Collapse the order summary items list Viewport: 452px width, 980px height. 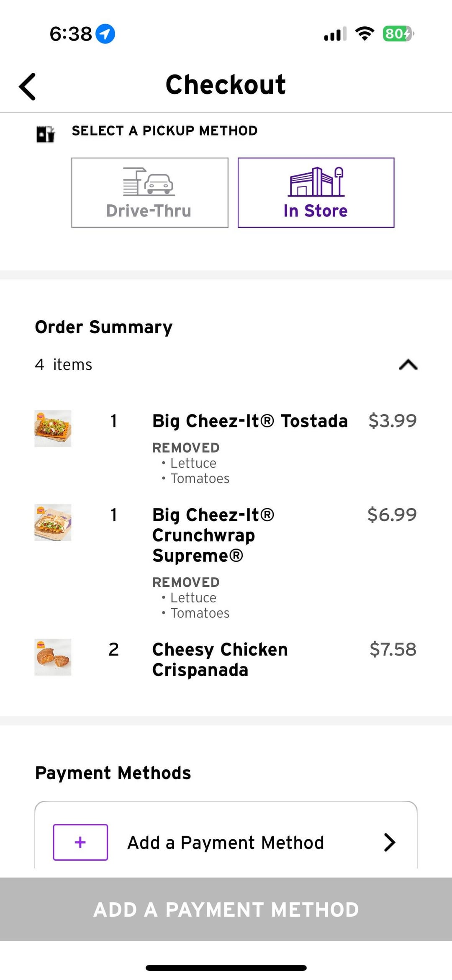pos(408,365)
